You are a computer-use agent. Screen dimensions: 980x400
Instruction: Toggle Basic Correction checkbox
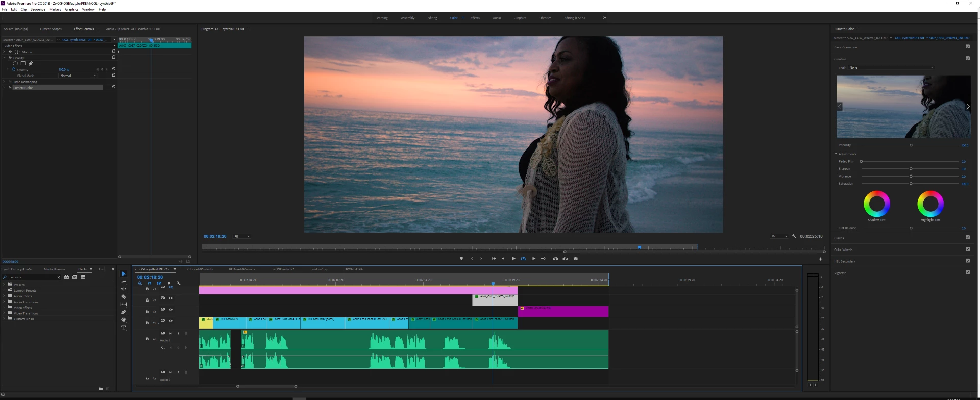coord(968,47)
